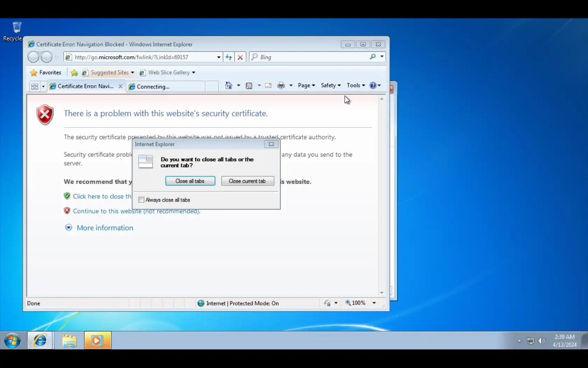The image size is (588, 368).
Task: Open a new tab with the blank tab button
Action: (x=212, y=87)
